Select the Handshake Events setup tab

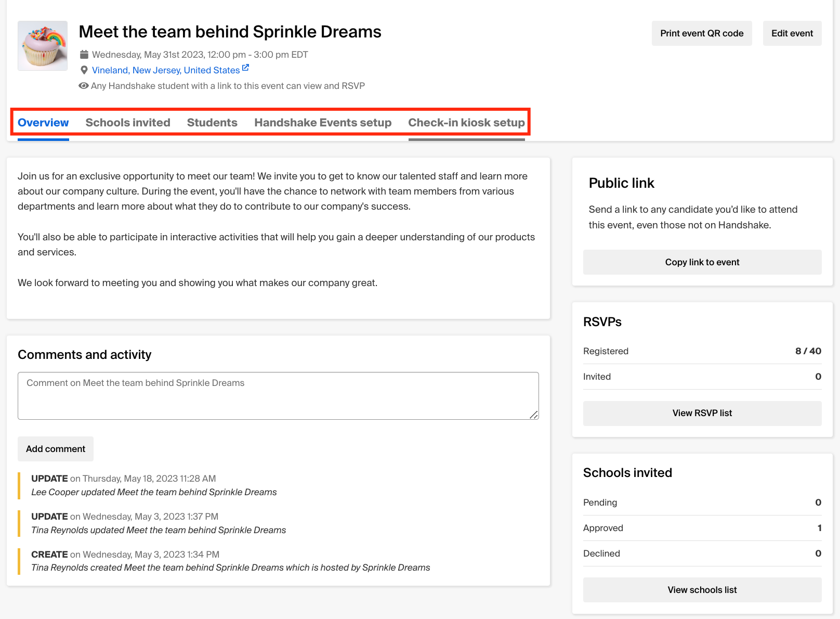323,123
